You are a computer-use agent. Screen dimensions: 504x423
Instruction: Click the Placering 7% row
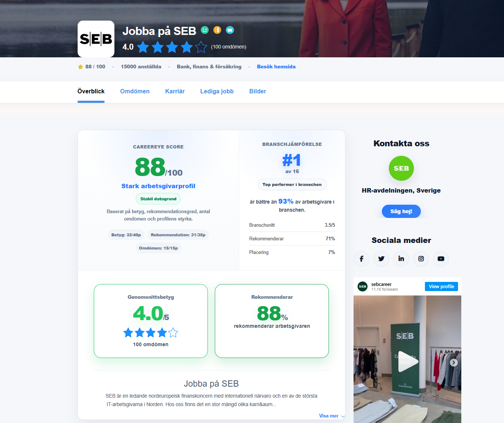tap(292, 252)
